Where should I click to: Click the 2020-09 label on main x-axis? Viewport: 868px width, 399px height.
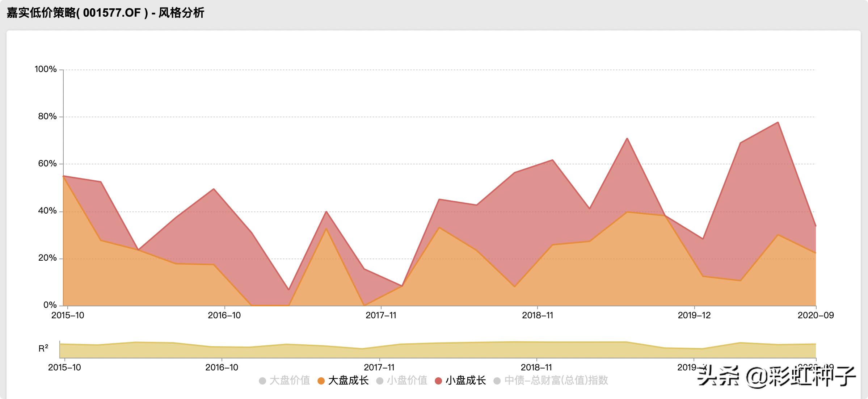click(815, 315)
